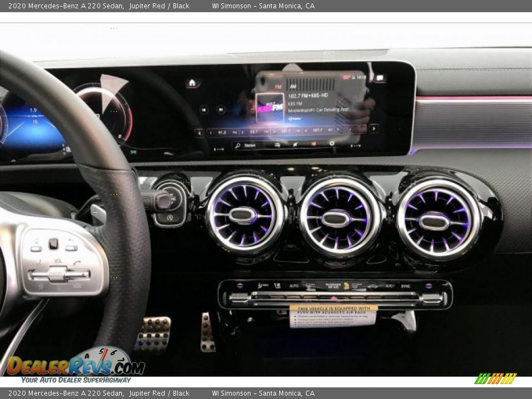
Task: Tap the previous station button on the screen
Action: tap(204, 110)
